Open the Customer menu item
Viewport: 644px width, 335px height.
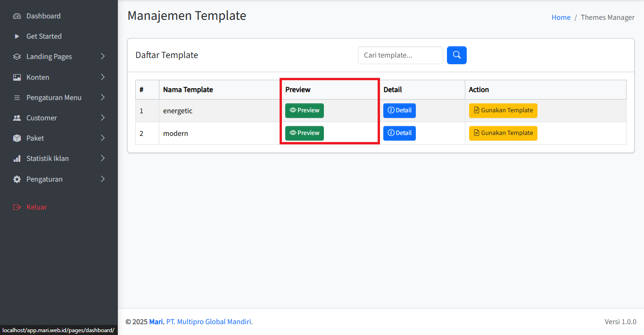pos(41,118)
